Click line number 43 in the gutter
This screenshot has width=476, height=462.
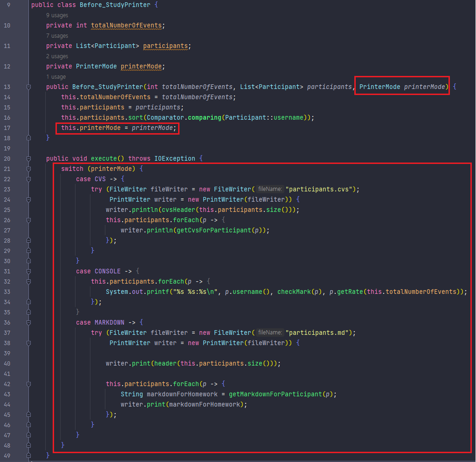click(7, 394)
